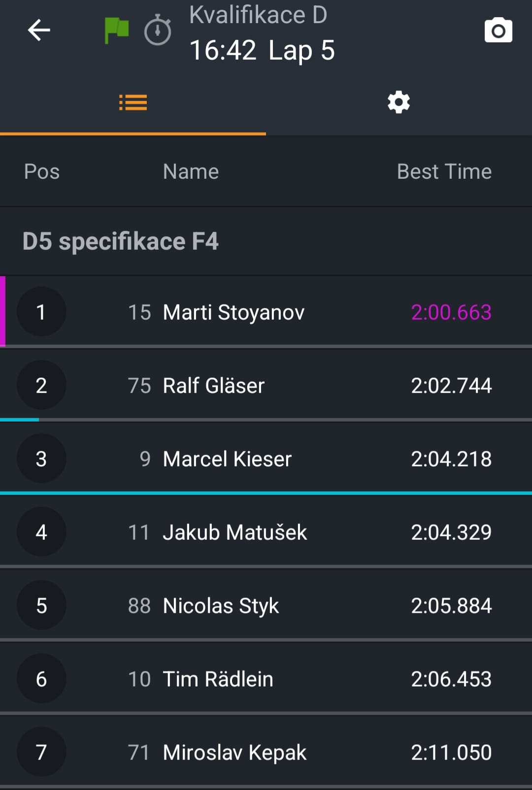Viewport: 532px width, 790px height.
Task: Open the Kvalifikace D session title
Action: tap(258, 15)
